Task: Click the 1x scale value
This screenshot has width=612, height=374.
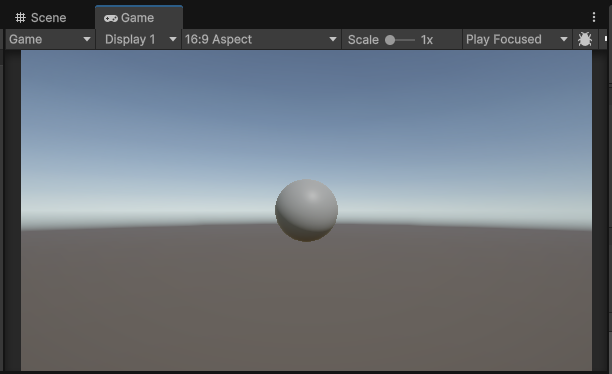Action: pos(427,40)
